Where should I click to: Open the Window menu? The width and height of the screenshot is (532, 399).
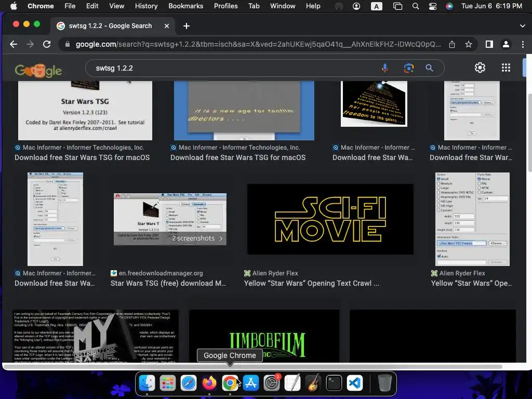283,6
